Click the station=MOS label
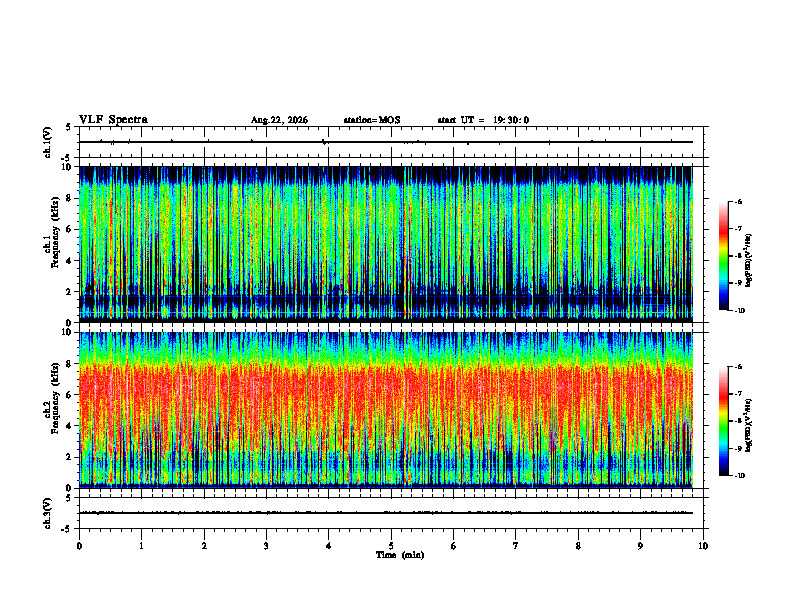The width and height of the screenshot is (792, 612). pyautogui.click(x=372, y=120)
